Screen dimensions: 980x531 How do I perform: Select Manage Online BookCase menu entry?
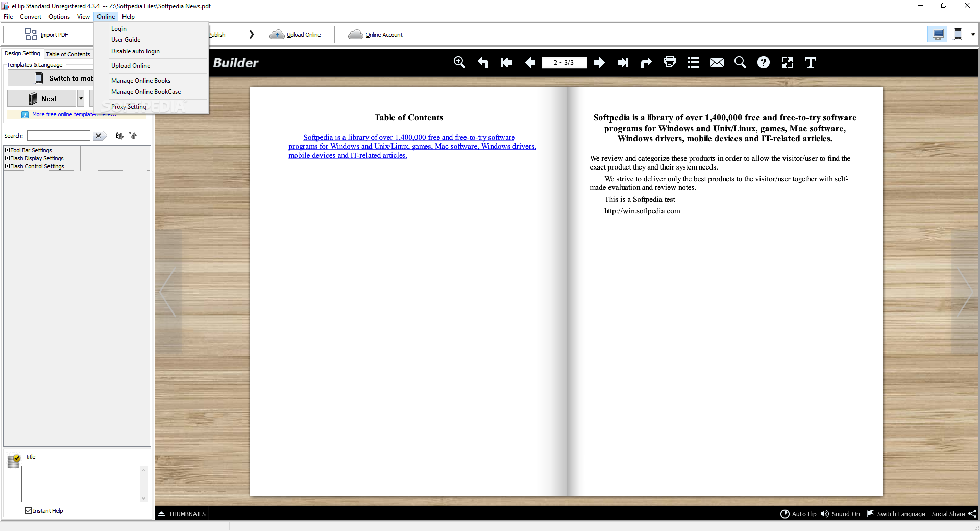point(151,92)
